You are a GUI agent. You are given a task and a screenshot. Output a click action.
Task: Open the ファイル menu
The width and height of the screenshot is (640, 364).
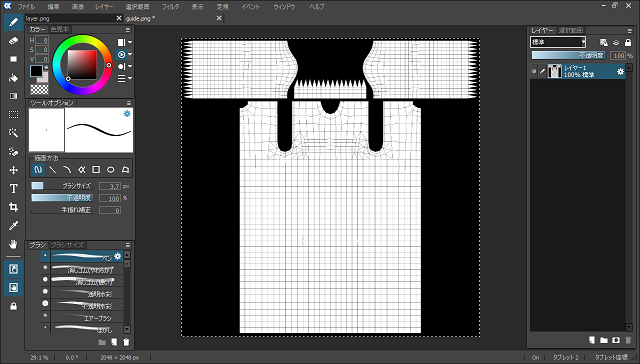[x=26, y=7]
